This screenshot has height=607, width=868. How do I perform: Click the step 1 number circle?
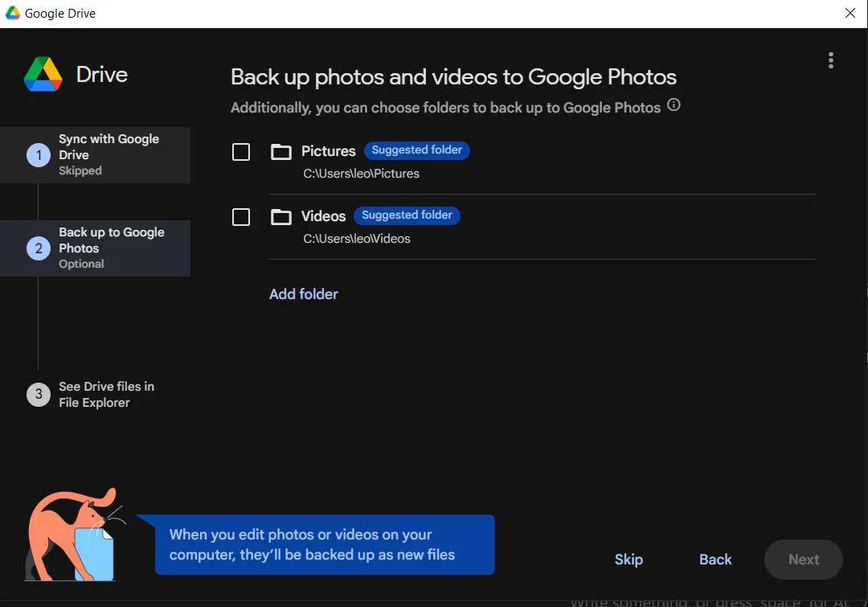click(x=39, y=155)
